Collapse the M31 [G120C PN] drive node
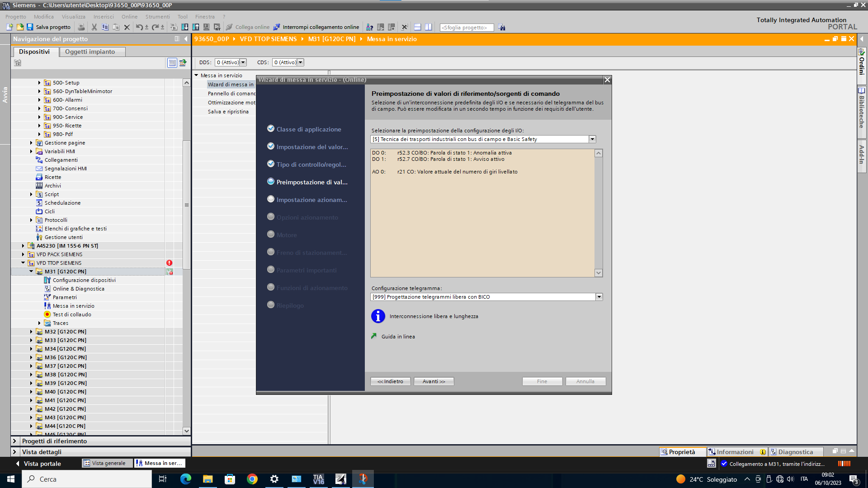 [31, 272]
